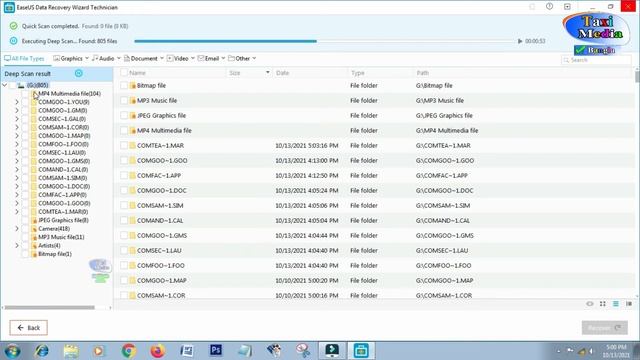Viewport: 640px width, 360px height.
Task: Select MP3 Music file(11) in the tree
Action: (61, 237)
